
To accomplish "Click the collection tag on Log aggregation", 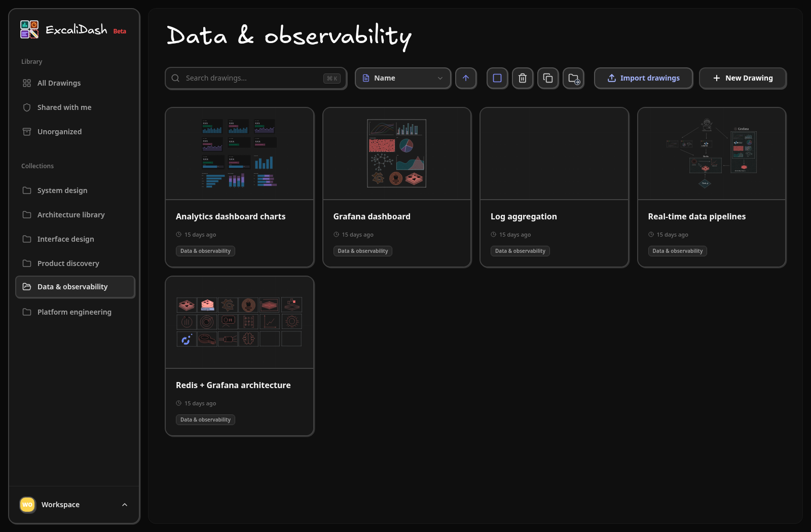I will coord(520,251).
